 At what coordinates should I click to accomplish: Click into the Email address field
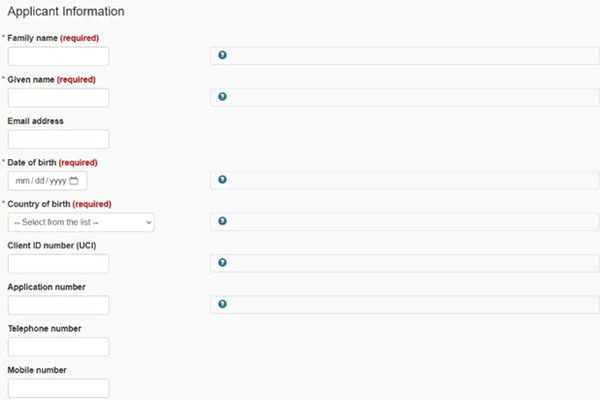point(58,139)
